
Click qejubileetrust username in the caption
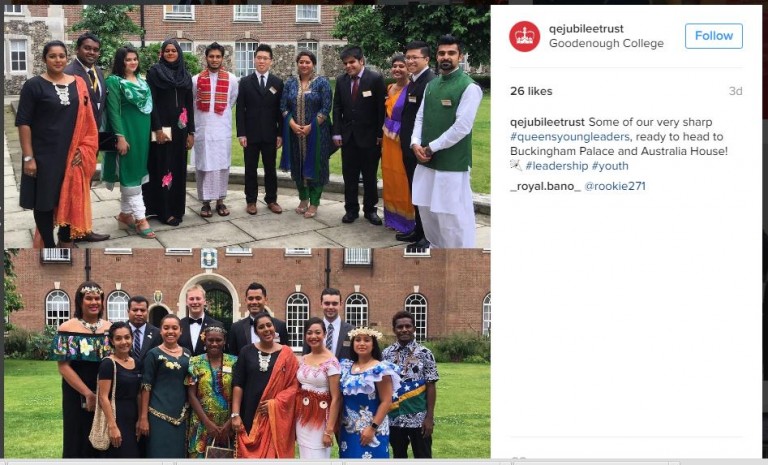tap(547, 122)
